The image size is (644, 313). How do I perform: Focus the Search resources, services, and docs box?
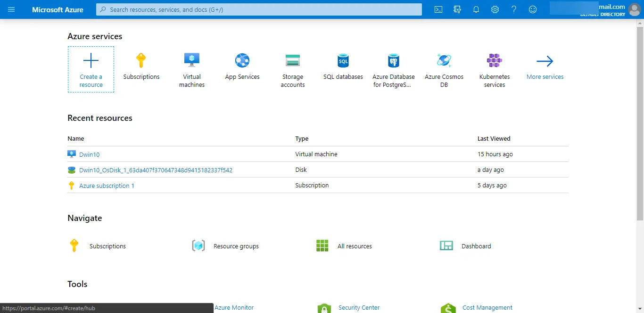click(x=259, y=9)
